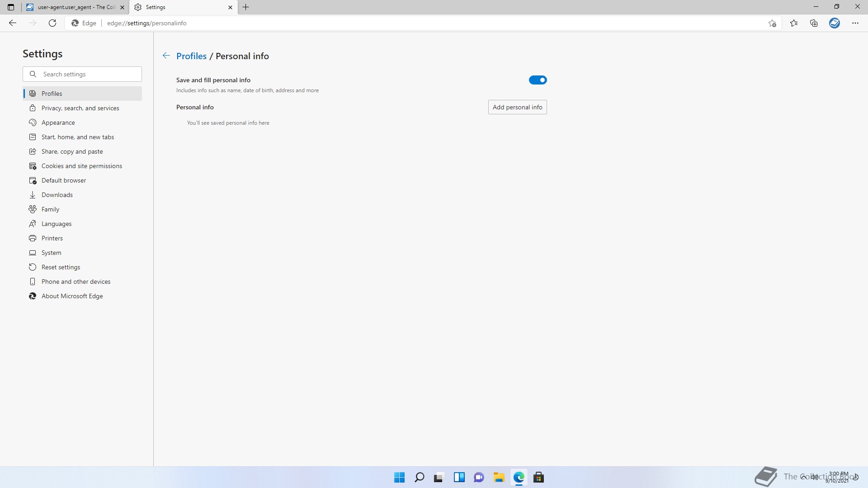Select Appearance in settings sidebar
The image size is (868, 488).
[x=58, y=122]
